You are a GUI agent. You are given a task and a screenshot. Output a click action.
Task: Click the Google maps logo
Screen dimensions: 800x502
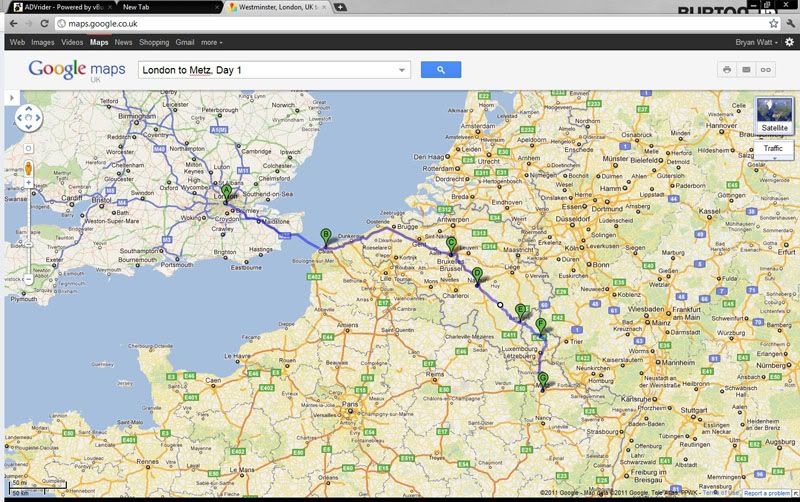click(77, 69)
